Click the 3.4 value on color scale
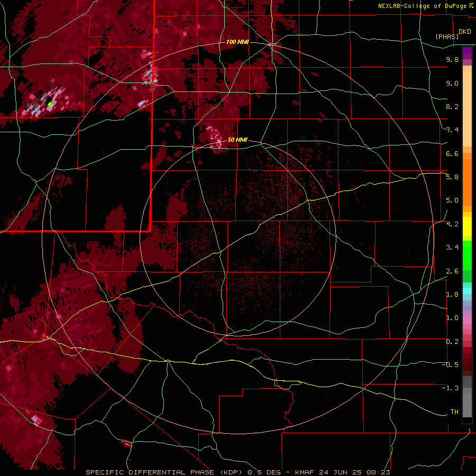This screenshot has height=476, width=476. [452, 248]
